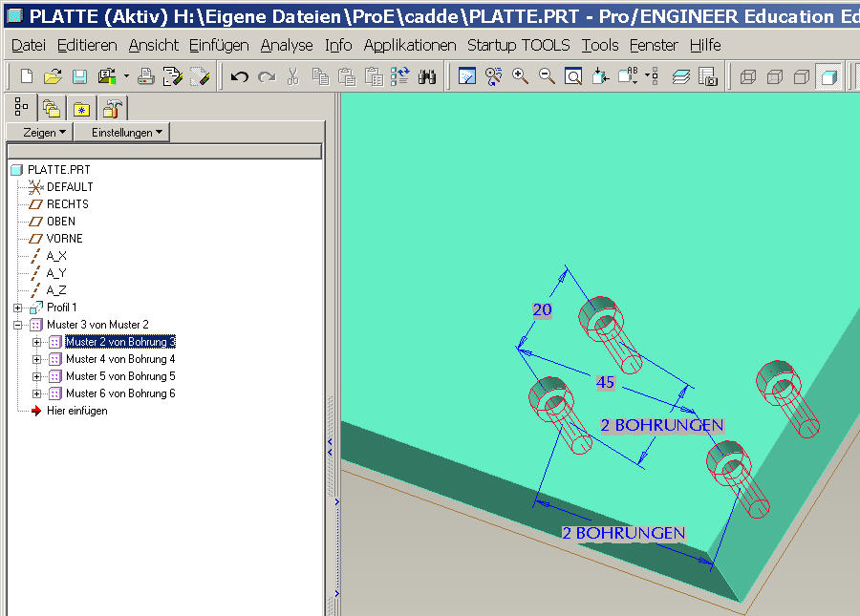Click the greyed redo arrow
The width and height of the screenshot is (860, 616).
click(267, 76)
